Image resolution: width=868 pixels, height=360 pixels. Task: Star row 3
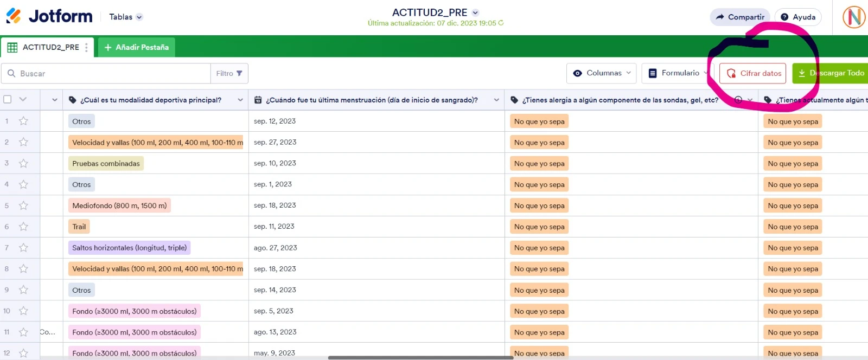[x=23, y=163]
